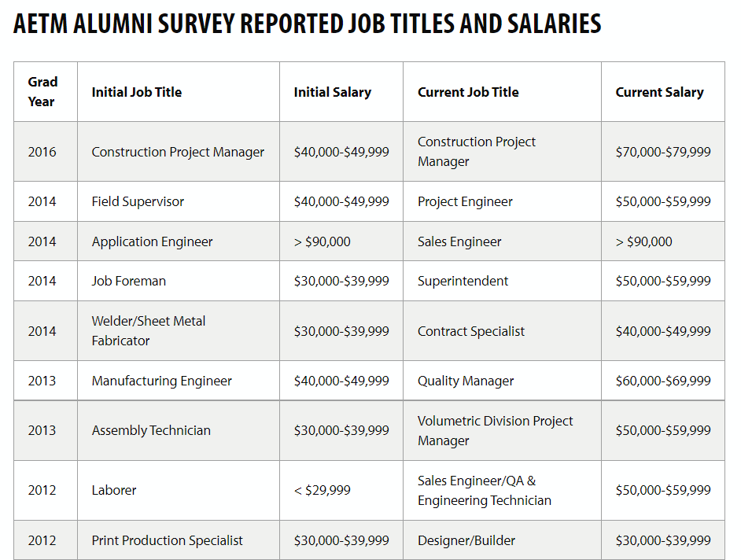Screen dimensions: 741x560
Task: Click the Initial Salary column header
Action: 341,92
